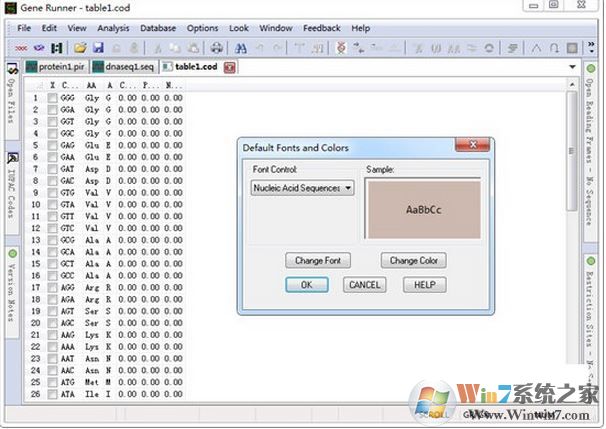Open a file with the folder icon
The image size is (606, 429).
click(x=80, y=48)
